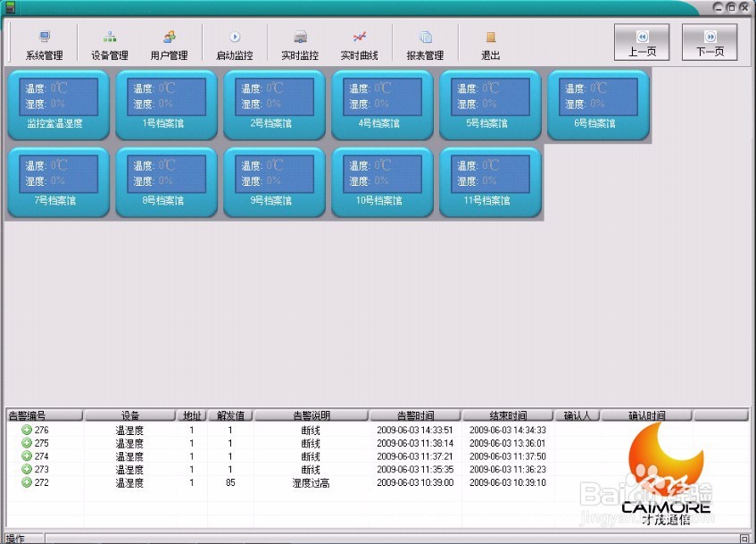Screen dimensions: 756x544
Task: Select the 11号档案馆 sensor tile
Action: (x=490, y=182)
